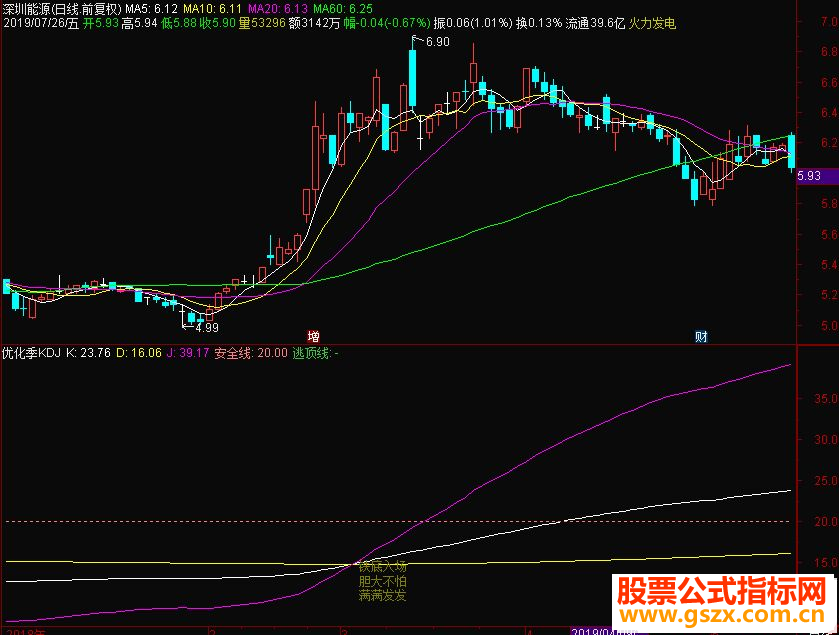Viewport: 839px width, 635px height.
Task: Click the 5.4 price axis value
Action: coord(828,265)
